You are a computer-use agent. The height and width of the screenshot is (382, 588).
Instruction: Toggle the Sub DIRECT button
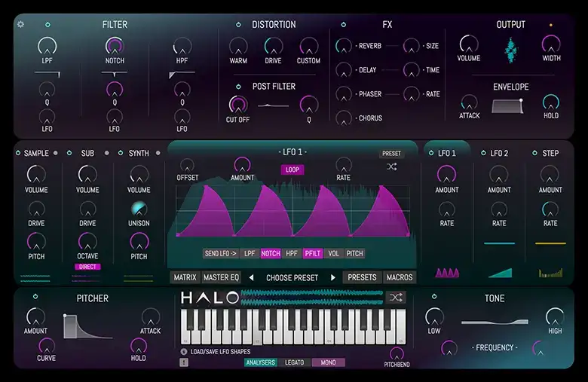click(x=87, y=267)
